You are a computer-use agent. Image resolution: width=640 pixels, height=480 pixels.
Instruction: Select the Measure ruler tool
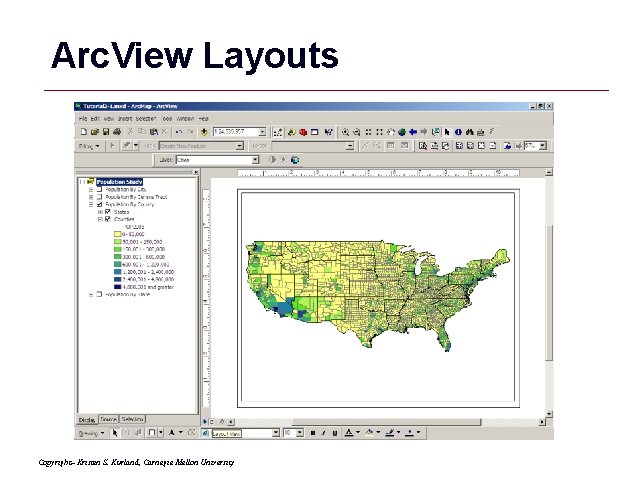point(480,132)
